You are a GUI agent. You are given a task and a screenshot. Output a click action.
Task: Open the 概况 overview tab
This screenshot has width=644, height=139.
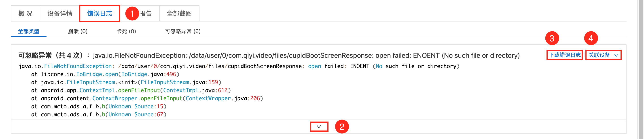point(25,13)
